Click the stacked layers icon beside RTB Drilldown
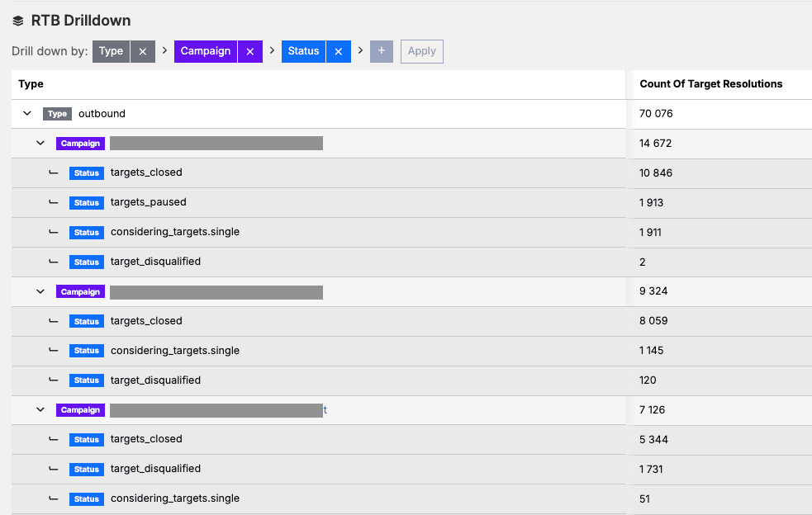Viewport: 812px width, 515px height. pos(17,20)
